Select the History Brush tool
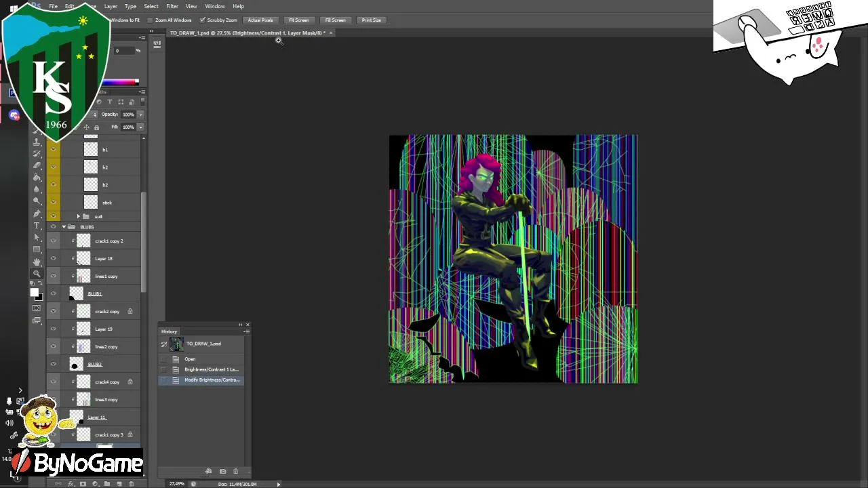 point(37,153)
